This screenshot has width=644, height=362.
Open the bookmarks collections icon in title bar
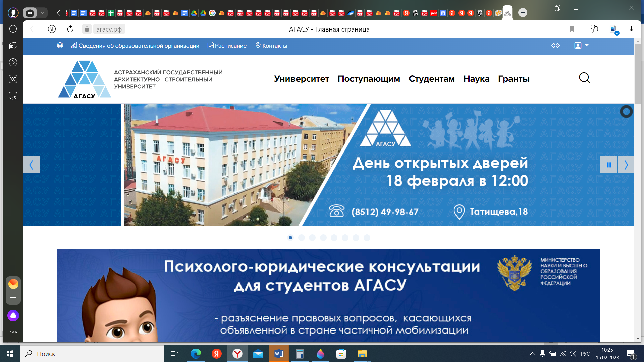click(x=557, y=8)
